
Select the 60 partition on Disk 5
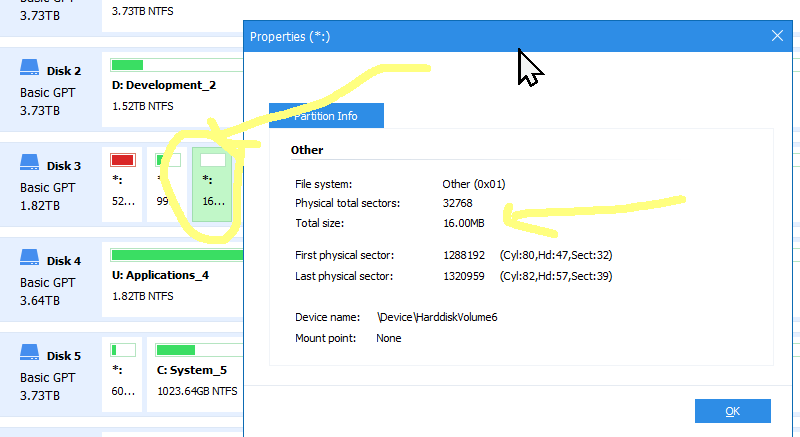click(x=122, y=375)
